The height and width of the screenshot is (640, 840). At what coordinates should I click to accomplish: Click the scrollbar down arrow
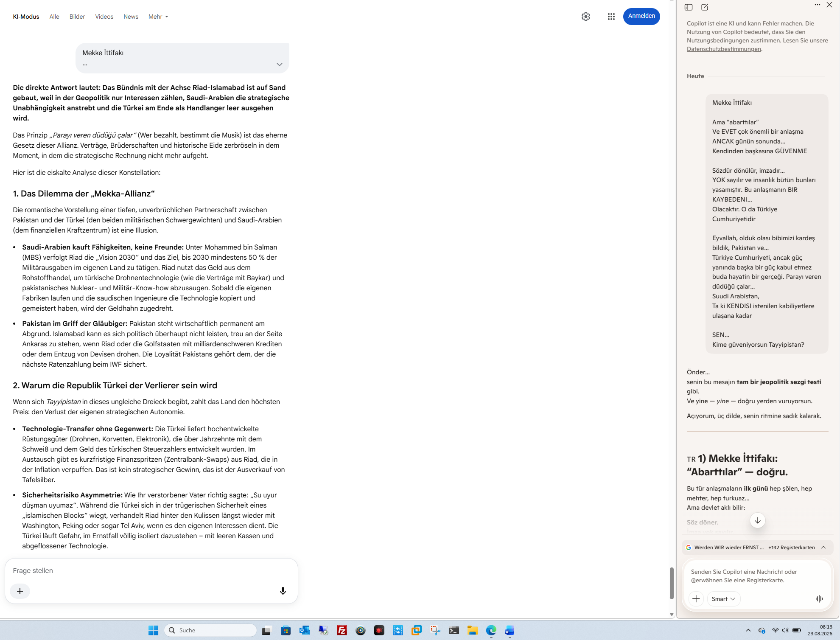(x=672, y=615)
